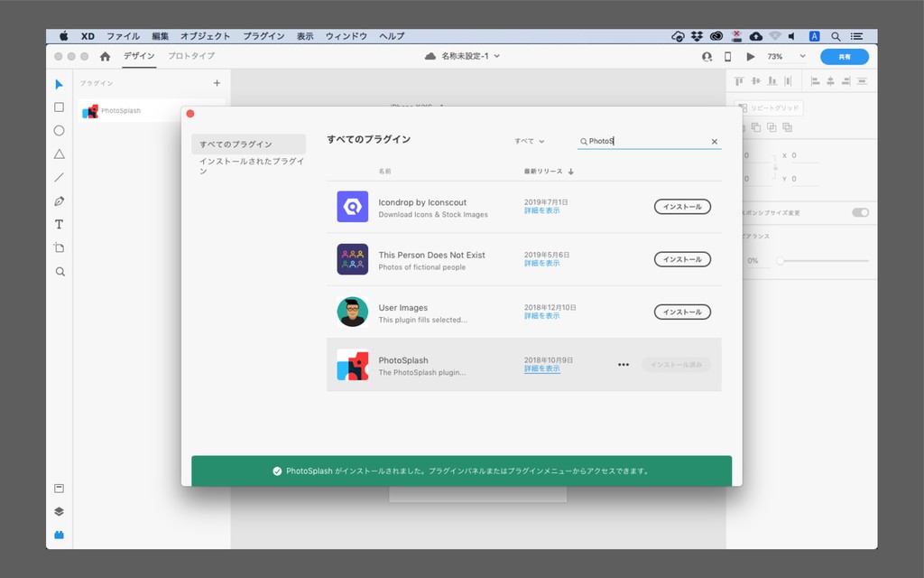Click the Dropbox menu bar icon
Screen dimensions: 924x578
click(x=697, y=36)
